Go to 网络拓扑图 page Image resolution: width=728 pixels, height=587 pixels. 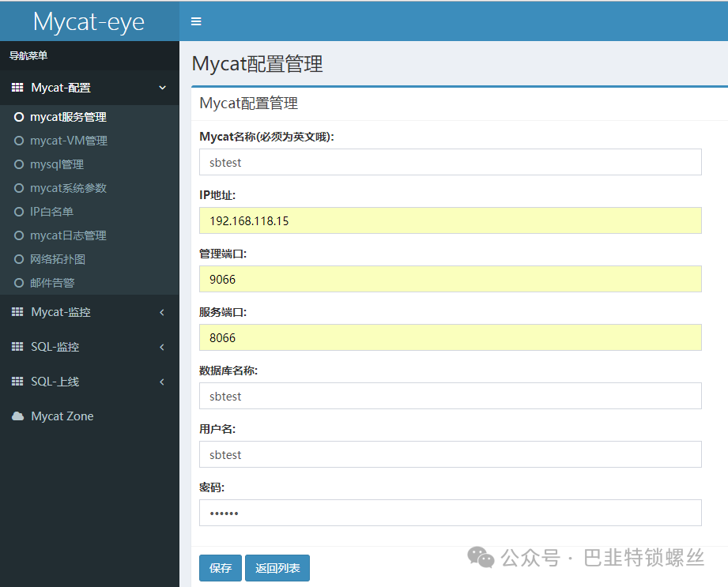(x=57, y=259)
